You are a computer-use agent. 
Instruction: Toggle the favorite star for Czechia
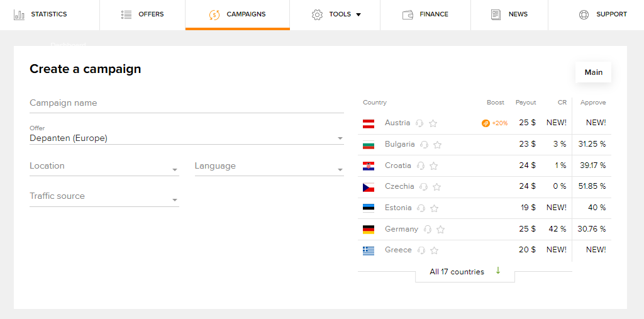(x=437, y=187)
